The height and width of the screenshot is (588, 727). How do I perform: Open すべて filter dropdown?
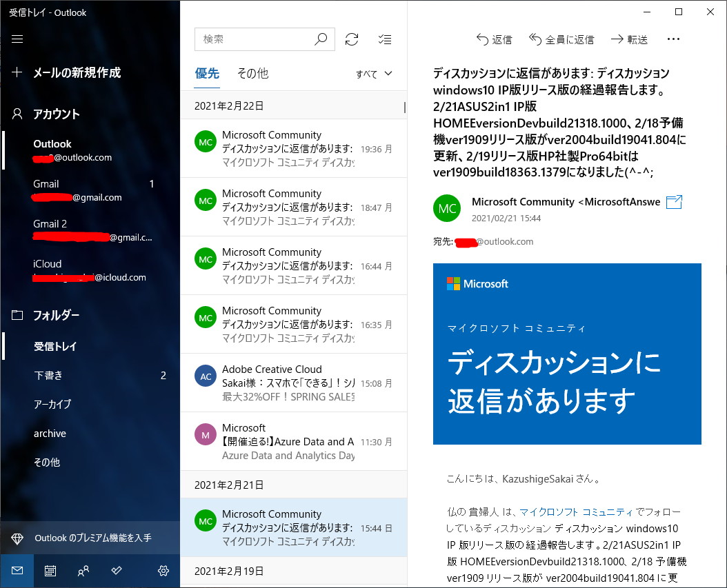point(374,74)
